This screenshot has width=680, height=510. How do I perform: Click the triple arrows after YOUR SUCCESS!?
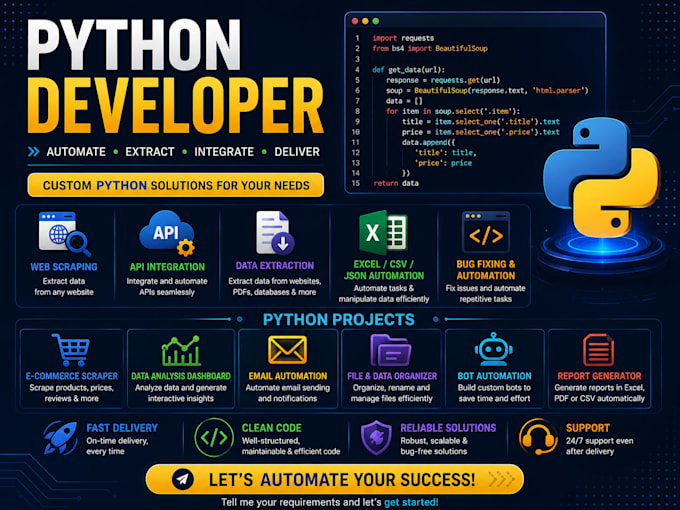(501, 480)
